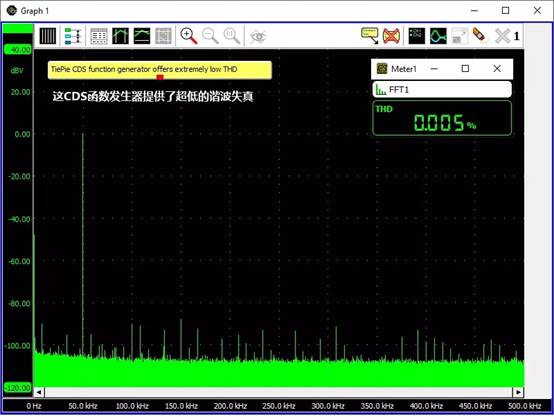The width and height of the screenshot is (554, 417).
Task: Click the 40.00 upper axis limit label
Action: [18, 49]
